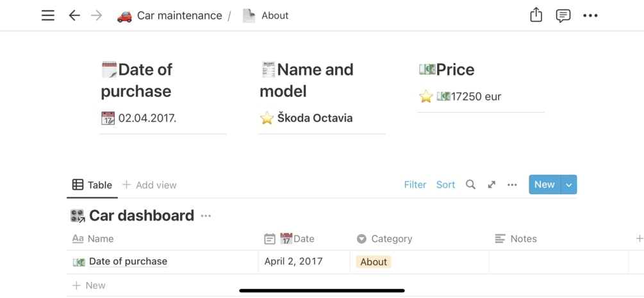This screenshot has width=644, height=298.
Task: Search the Car dashboard table
Action: tap(470, 185)
